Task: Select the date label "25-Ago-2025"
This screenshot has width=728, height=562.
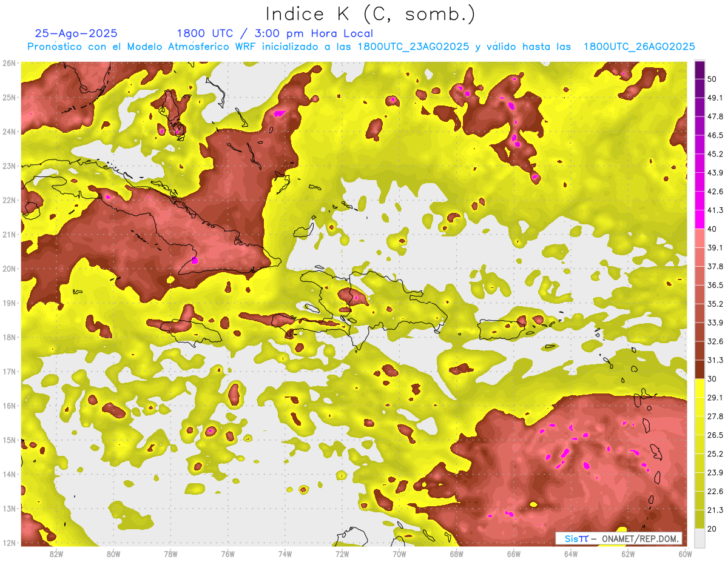Action: (76, 33)
